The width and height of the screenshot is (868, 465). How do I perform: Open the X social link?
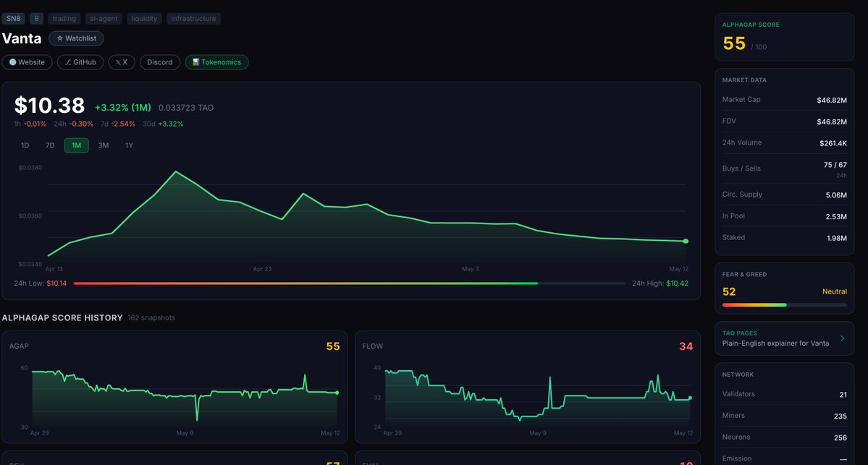(122, 62)
